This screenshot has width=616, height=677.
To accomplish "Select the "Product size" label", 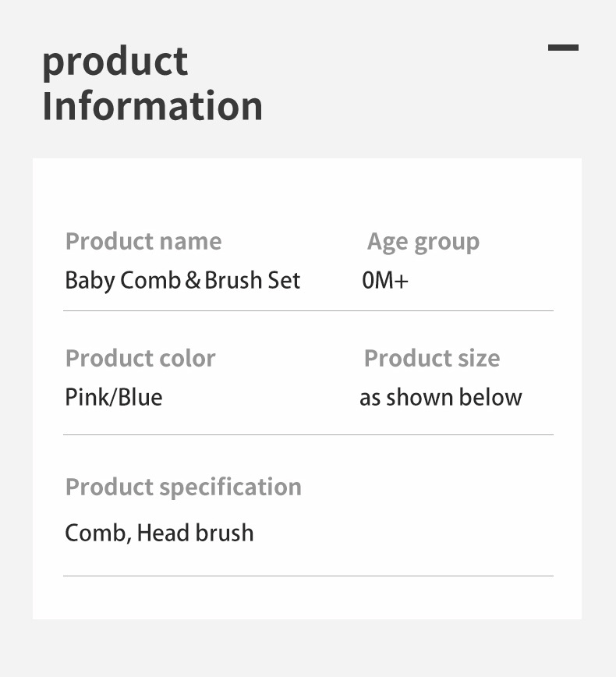I will 432,358.
